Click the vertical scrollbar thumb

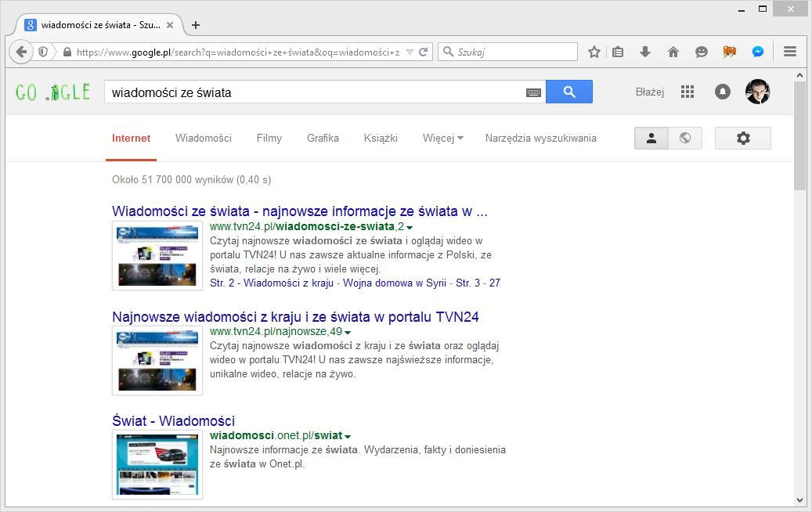[x=799, y=135]
